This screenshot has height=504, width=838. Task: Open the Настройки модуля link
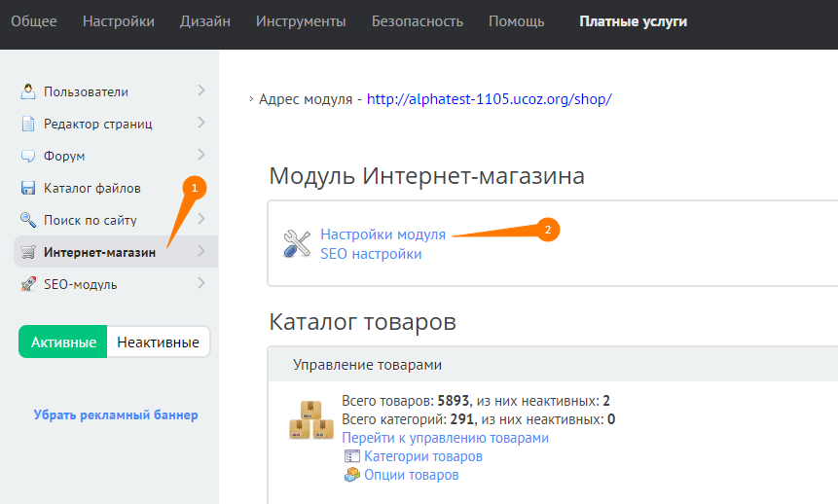(x=383, y=234)
